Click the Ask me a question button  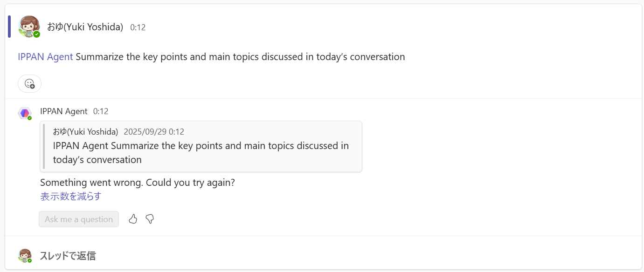pos(79,219)
